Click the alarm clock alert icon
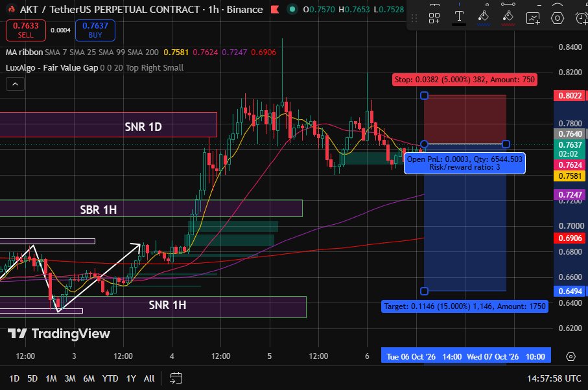588x390 pixels. coord(582,17)
